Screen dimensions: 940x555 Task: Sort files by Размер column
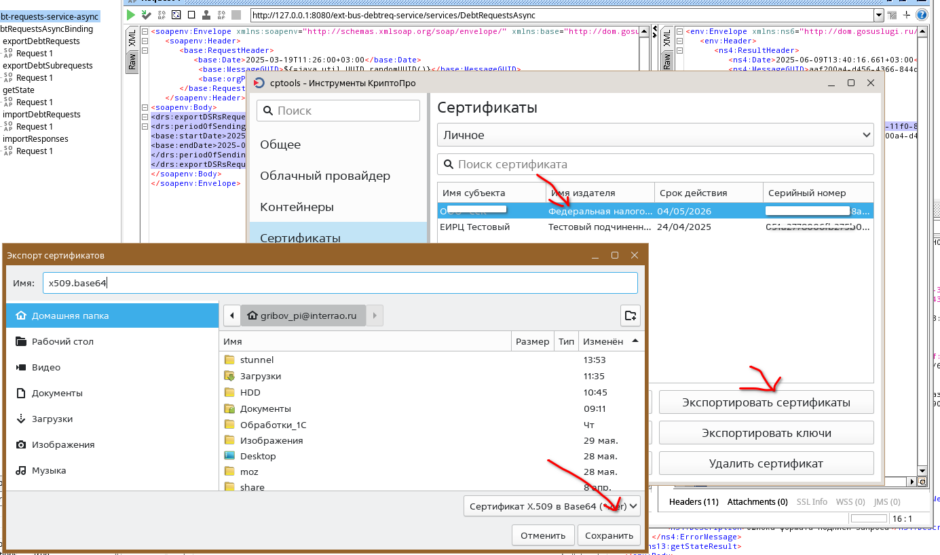pos(532,341)
